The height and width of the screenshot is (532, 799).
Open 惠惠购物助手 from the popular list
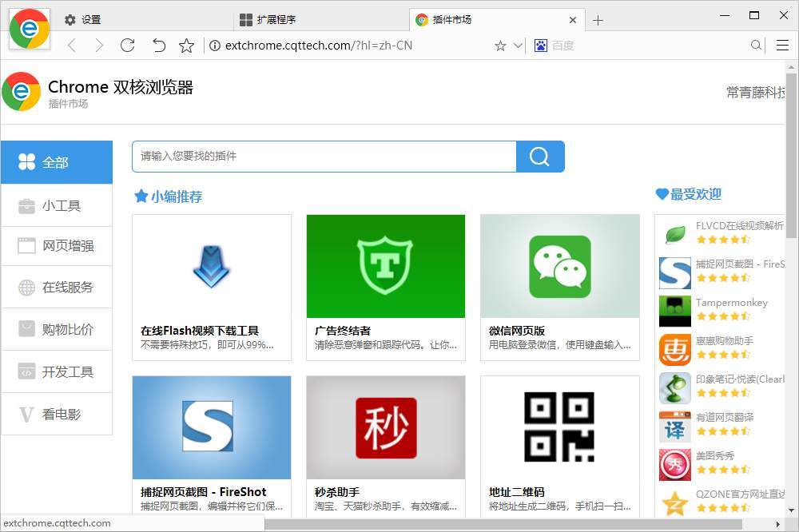click(x=725, y=340)
